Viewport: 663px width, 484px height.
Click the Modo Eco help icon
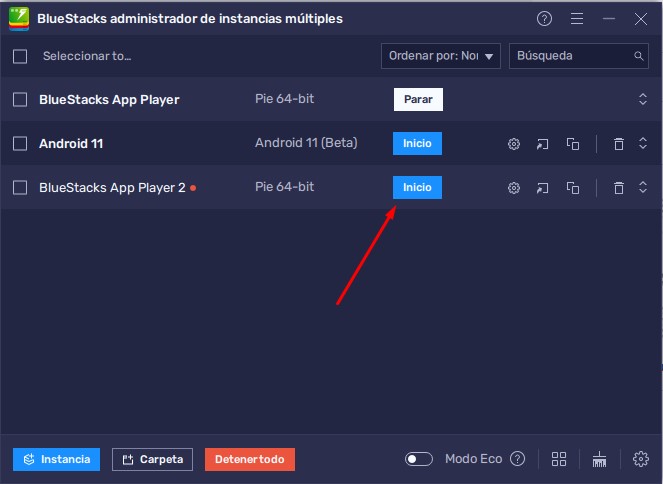518,459
